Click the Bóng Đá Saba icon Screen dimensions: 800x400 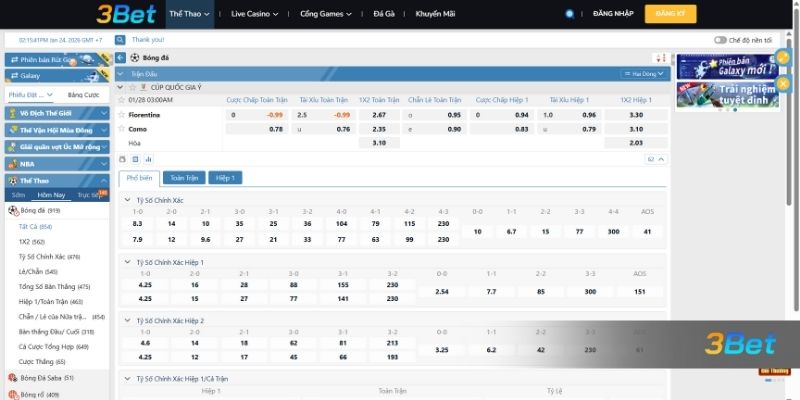point(13,378)
